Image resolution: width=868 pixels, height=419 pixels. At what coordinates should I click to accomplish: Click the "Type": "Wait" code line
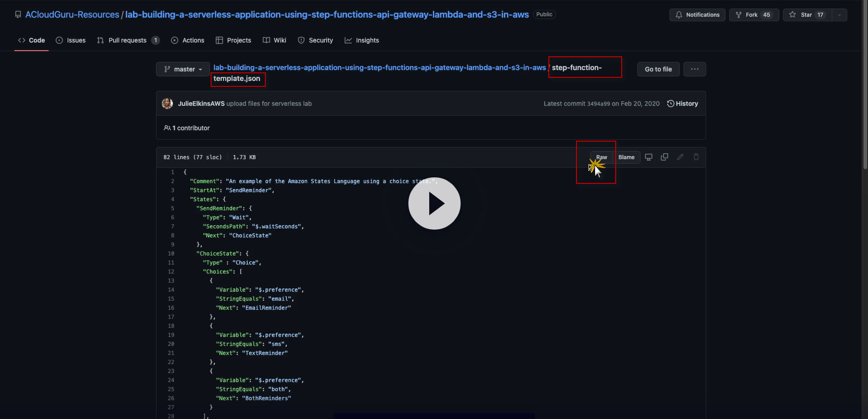click(x=227, y=218)
